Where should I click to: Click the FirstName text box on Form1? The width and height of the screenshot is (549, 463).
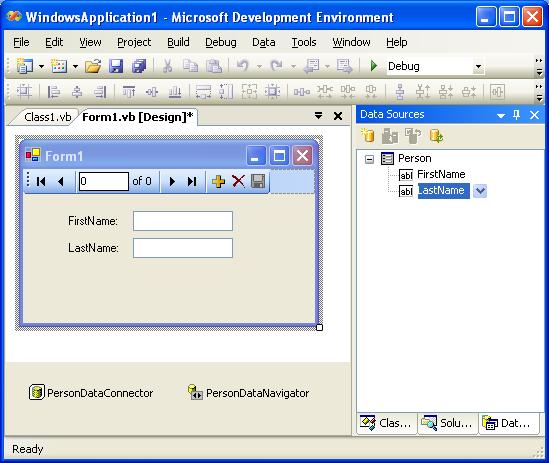(183, 221)
